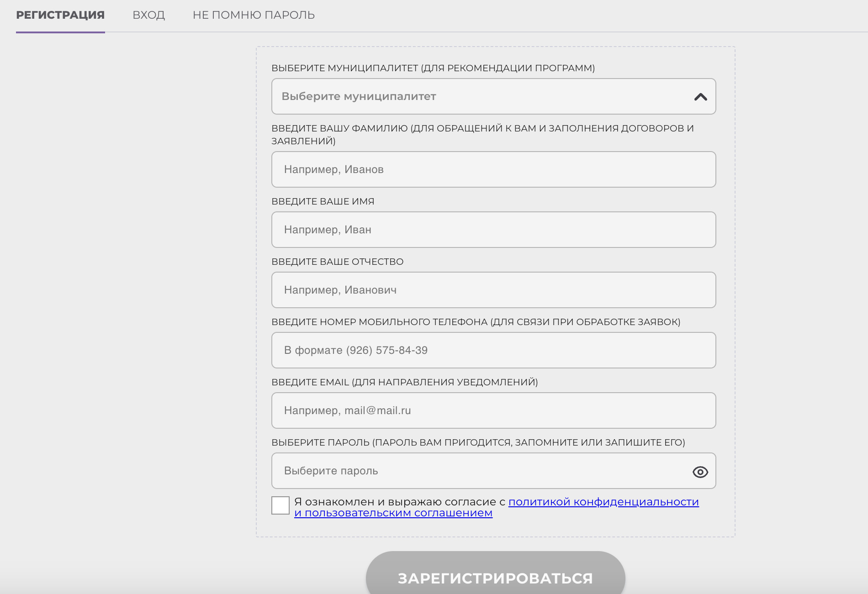Focus the surname field Например, Иванов

493,169
